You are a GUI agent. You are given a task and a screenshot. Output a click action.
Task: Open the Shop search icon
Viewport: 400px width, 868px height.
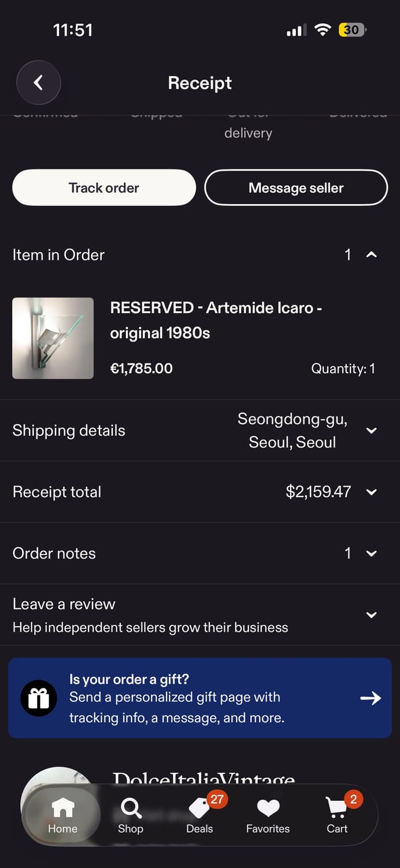point(131,808)
